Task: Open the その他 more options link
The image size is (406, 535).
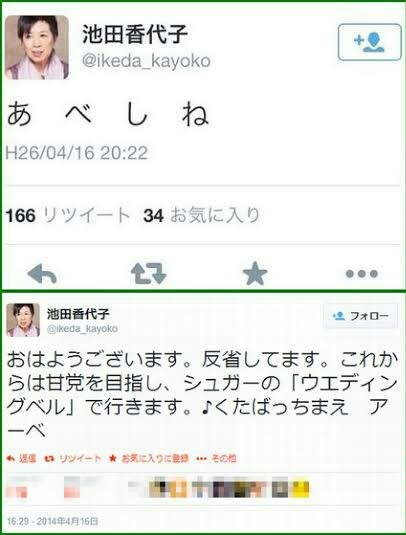Action: (216, 459)
